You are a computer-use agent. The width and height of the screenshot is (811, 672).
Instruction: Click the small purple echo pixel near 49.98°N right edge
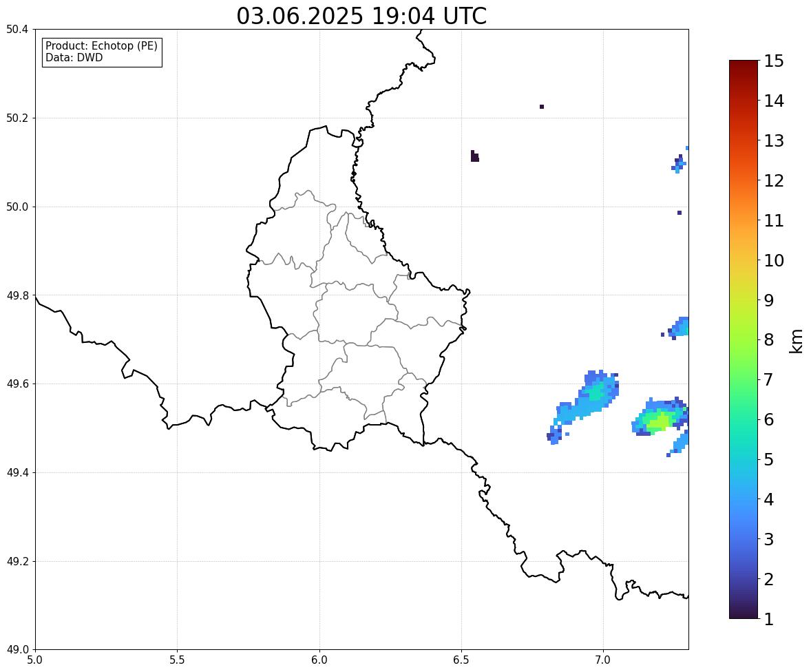pos(679,213)
